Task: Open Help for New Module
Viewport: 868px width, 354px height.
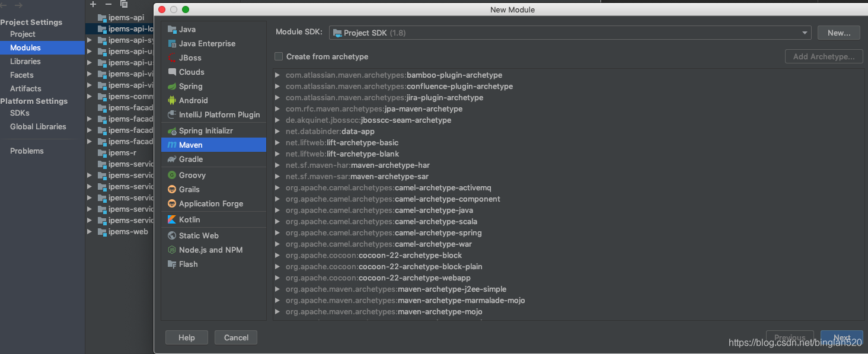Action: tap(187, 337)
